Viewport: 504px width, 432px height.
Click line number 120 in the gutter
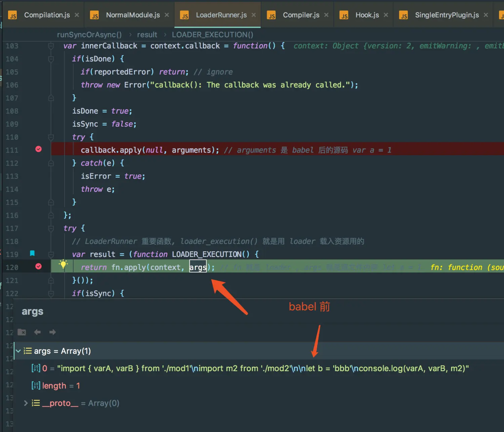[12, 267]
